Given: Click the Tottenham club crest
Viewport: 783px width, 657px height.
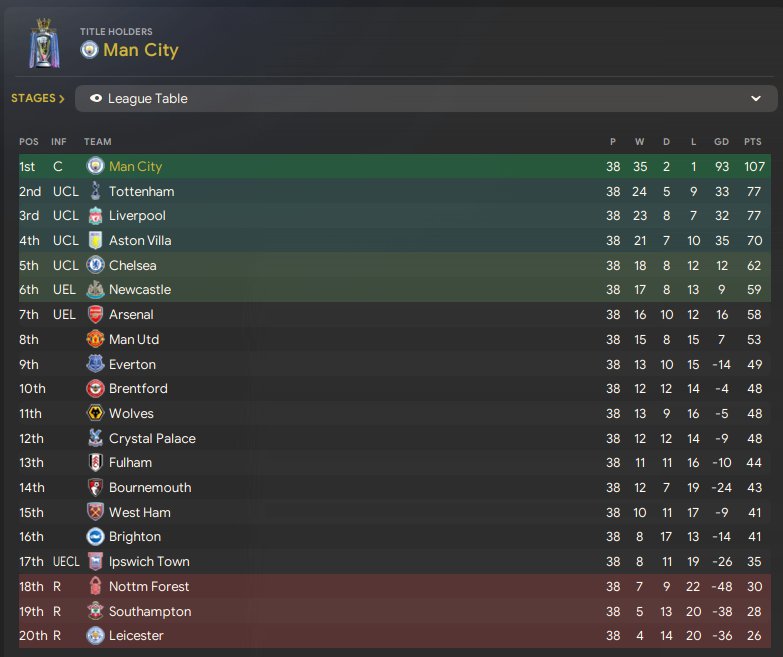Looking at the screenshot, I should click(x=95, y=191).
